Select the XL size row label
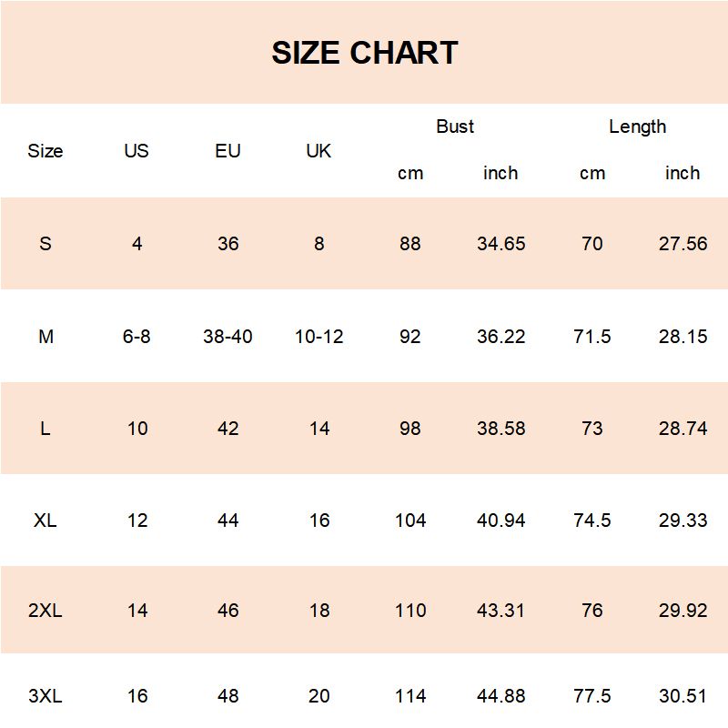 (x=45, y=521)
